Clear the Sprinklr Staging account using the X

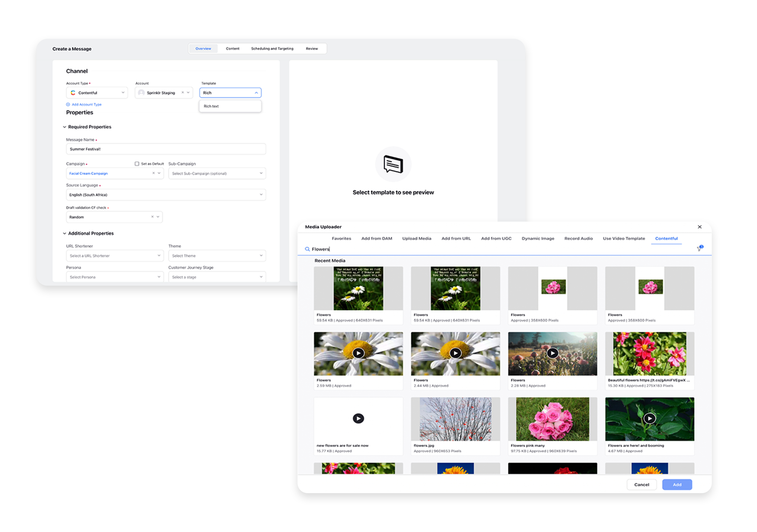coord(183,93)
